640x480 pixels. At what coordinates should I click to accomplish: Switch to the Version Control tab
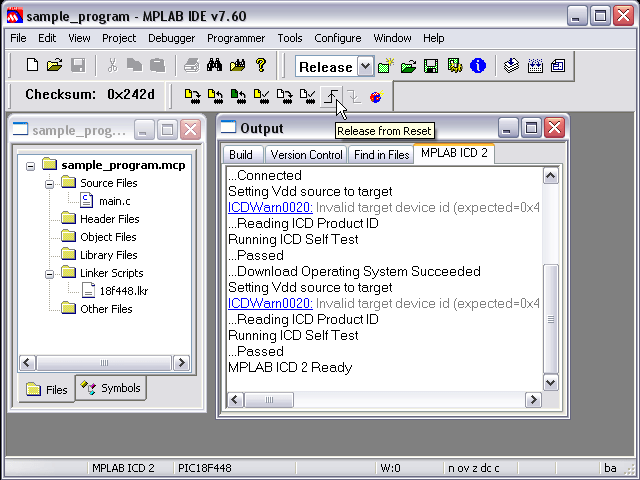[306, 155]
